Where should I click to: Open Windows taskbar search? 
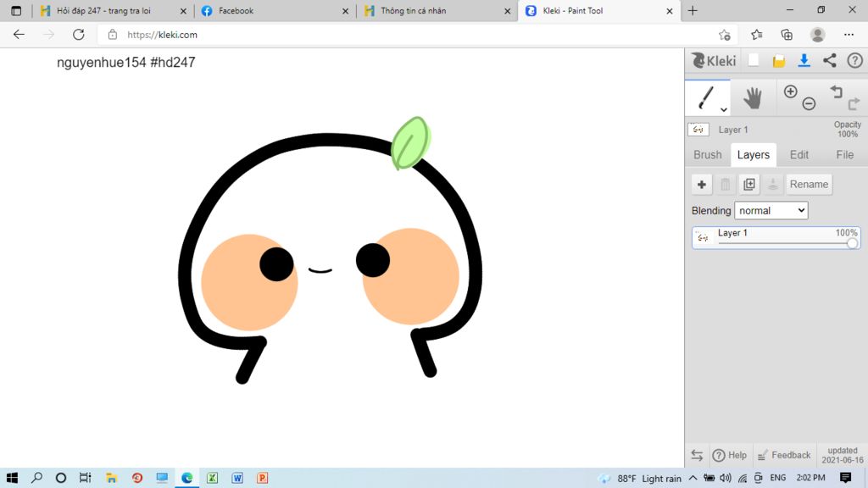(x=36, y=478)
